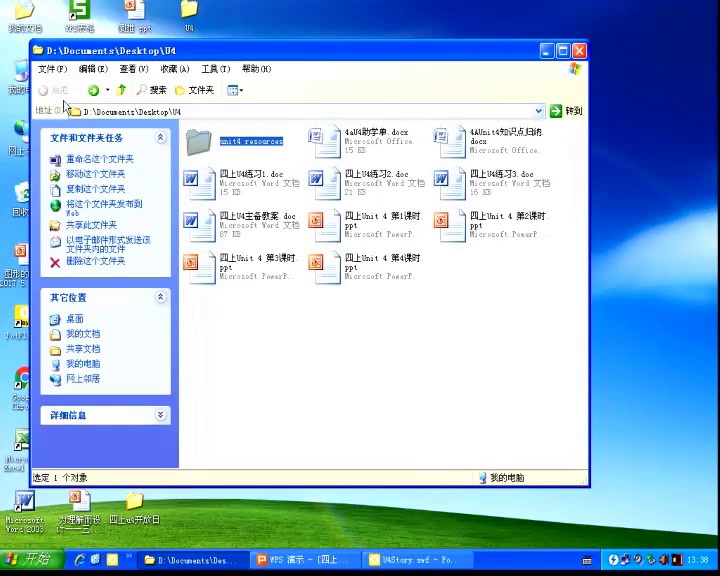The height and width of the screenshot is (576, 720).
Task: Click the Search (搜索) toolbar button
Action: (152, 90)
